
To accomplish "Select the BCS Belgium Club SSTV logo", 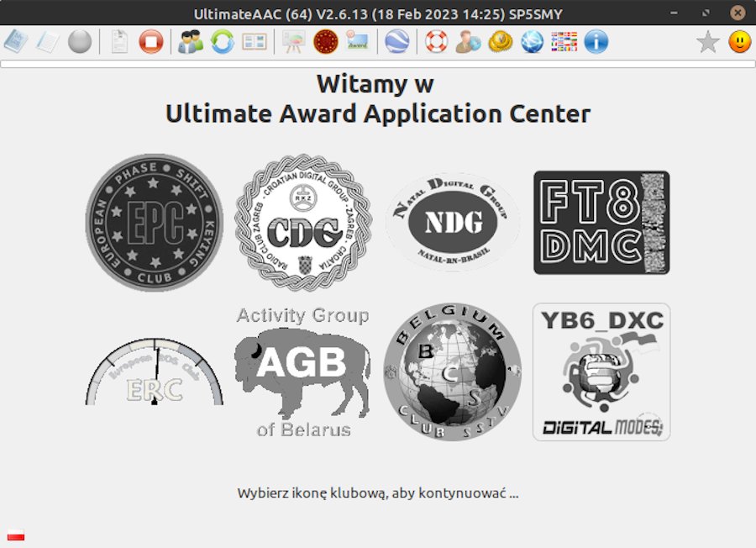I will 452,371.
